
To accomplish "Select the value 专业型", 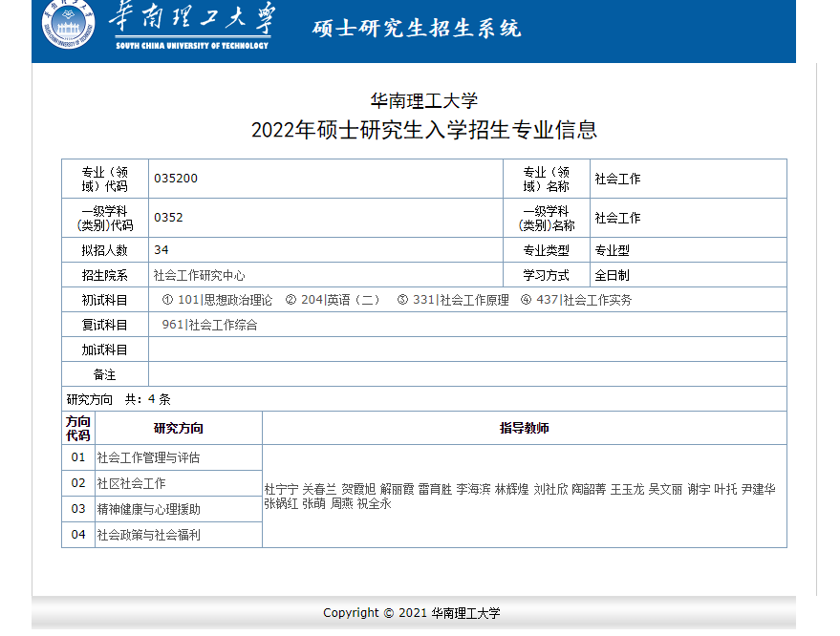I will click(613, 250).
